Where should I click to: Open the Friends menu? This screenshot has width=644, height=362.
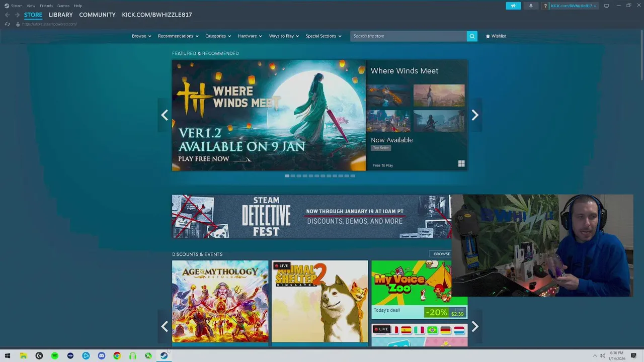point(46,6)
